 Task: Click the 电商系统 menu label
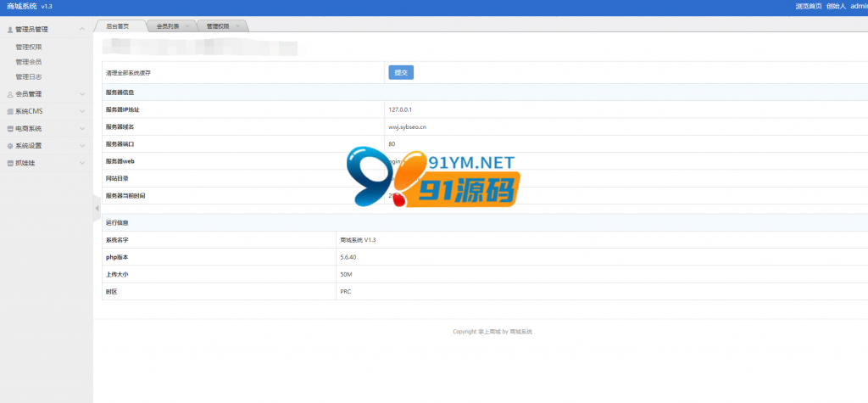click(29, 129)
